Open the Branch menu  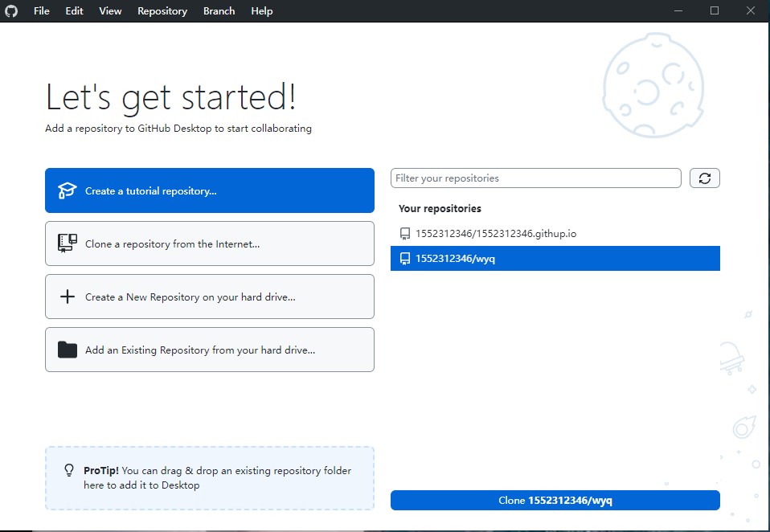tap(219, 11)
